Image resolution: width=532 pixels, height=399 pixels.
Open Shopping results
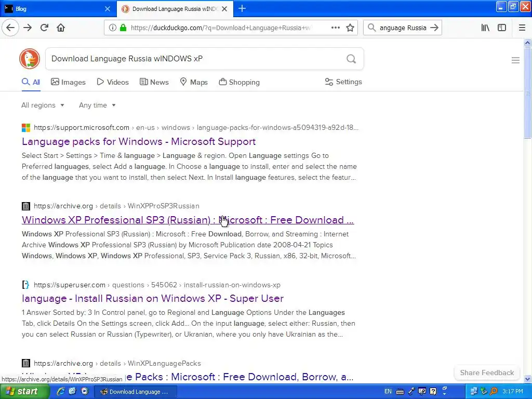point(239,82)
